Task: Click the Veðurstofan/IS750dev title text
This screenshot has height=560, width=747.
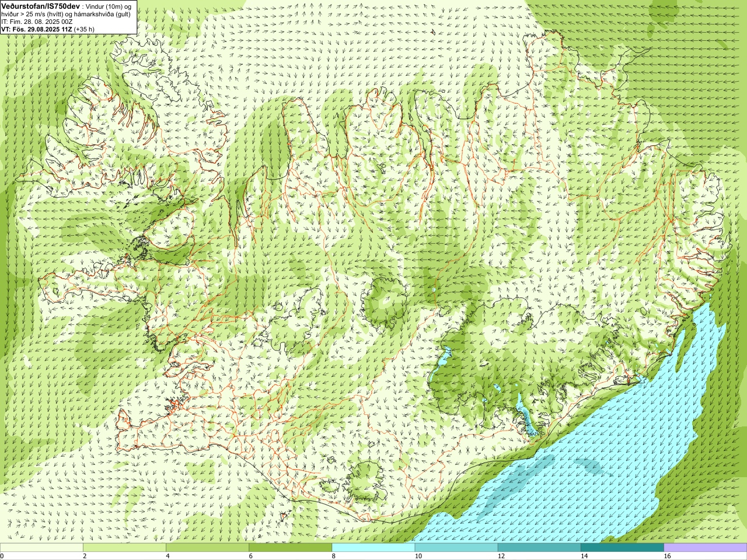Action: [41, 6]
